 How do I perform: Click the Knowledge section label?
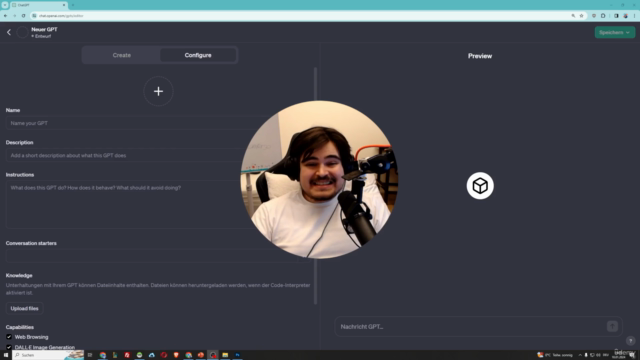(19, 276)
